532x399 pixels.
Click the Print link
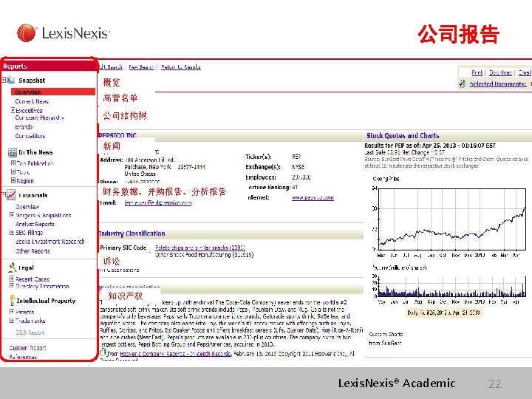coord(477,72)
